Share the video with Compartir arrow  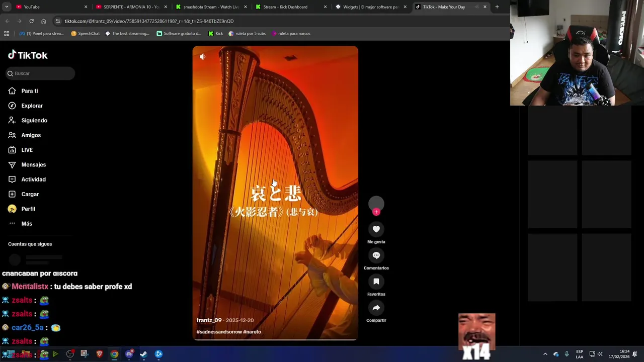pos(376,308)
